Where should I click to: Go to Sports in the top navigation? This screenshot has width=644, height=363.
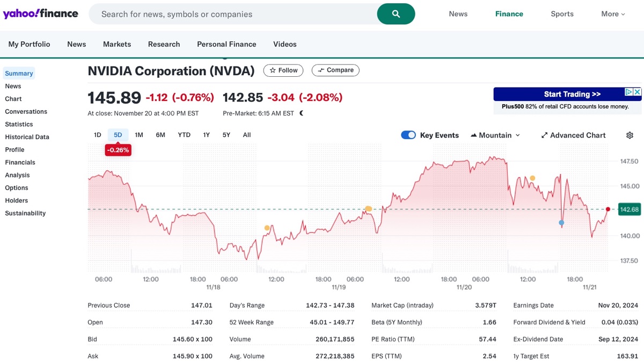[x=562, y=13]
